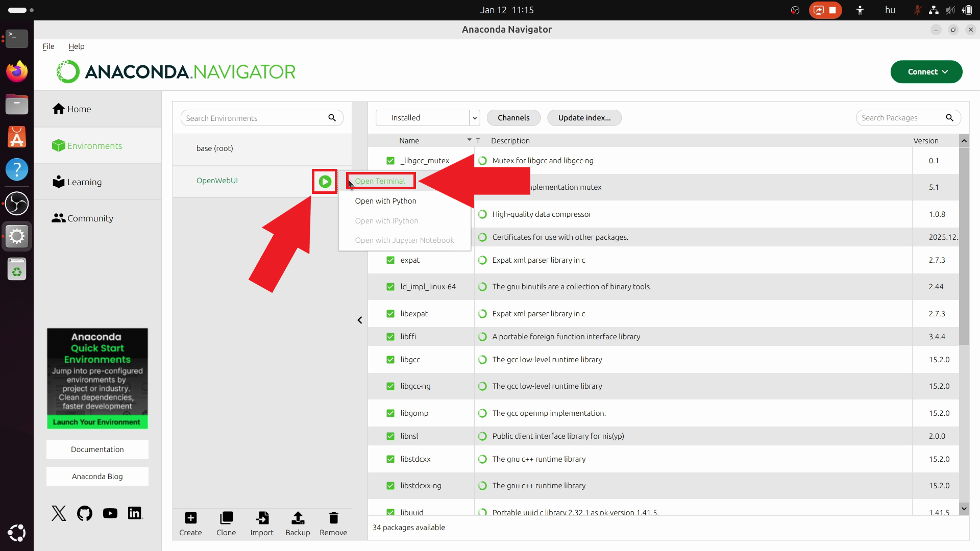Click the Create environment icon
Viewport: 980px width, 551px height.
(x=190, y=518)
